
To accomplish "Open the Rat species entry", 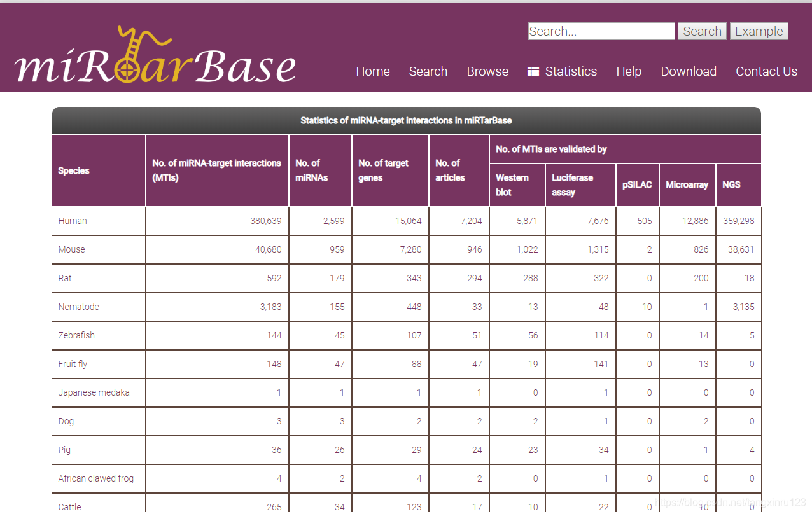I will (64, 278).
